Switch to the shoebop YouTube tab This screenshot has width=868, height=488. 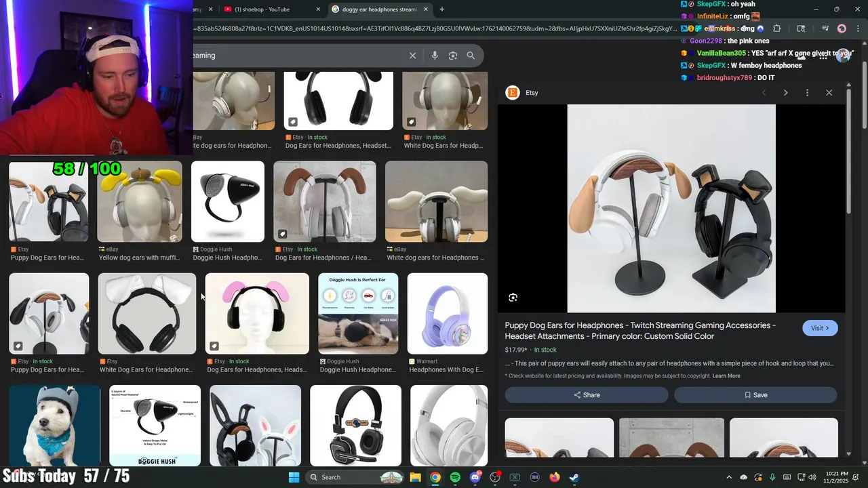coord(270,9)
